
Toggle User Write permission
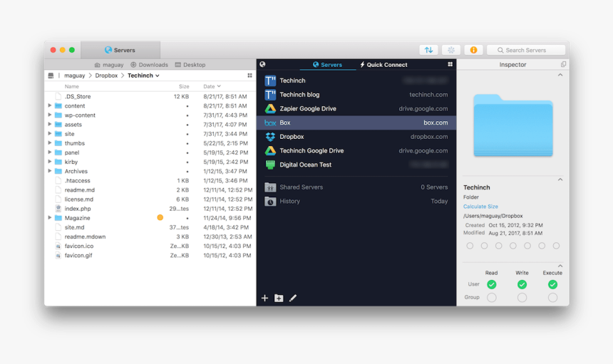tap(522, 284)
